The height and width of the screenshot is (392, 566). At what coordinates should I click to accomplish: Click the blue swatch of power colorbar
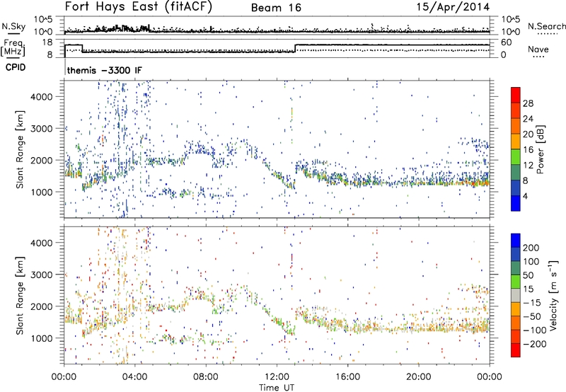pyautogui.click(x=516, y=203)
